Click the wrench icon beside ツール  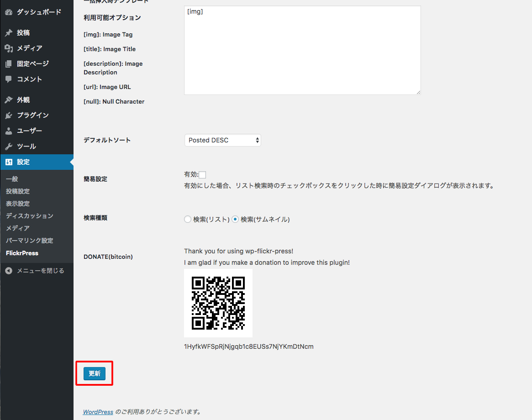point(9,147)
